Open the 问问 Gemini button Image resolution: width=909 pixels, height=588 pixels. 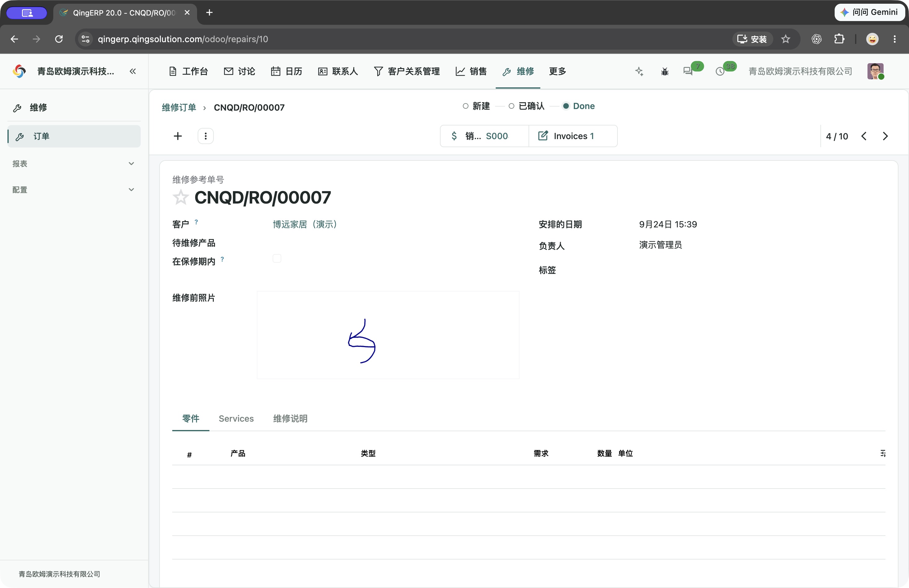(x=870, y=12)
